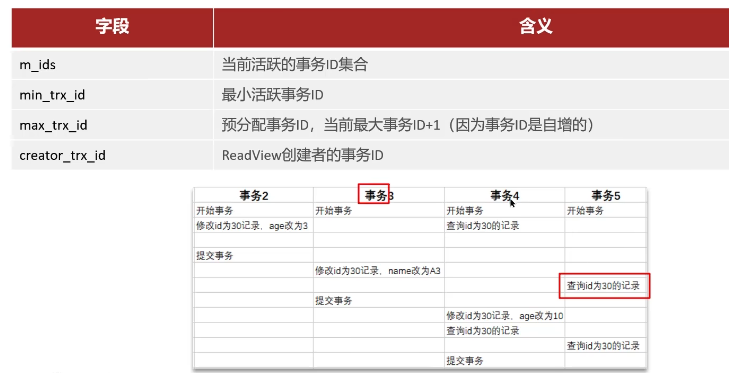This screenshot has width=729, height=373.
Task: Click the 事务5 table header
Action: click(x=606, y=196)
